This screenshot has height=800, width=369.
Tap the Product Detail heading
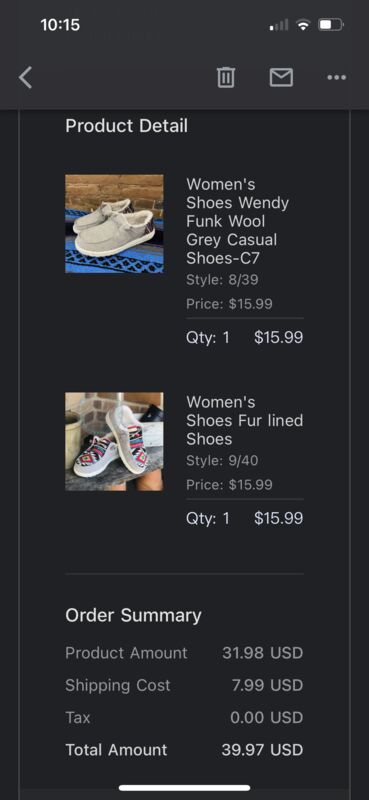126,126
